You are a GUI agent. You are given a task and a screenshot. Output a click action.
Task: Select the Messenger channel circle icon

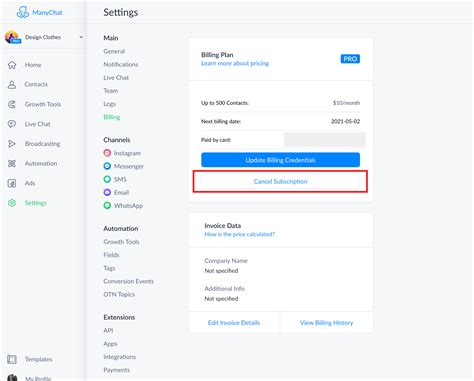[x=107, y=166]
